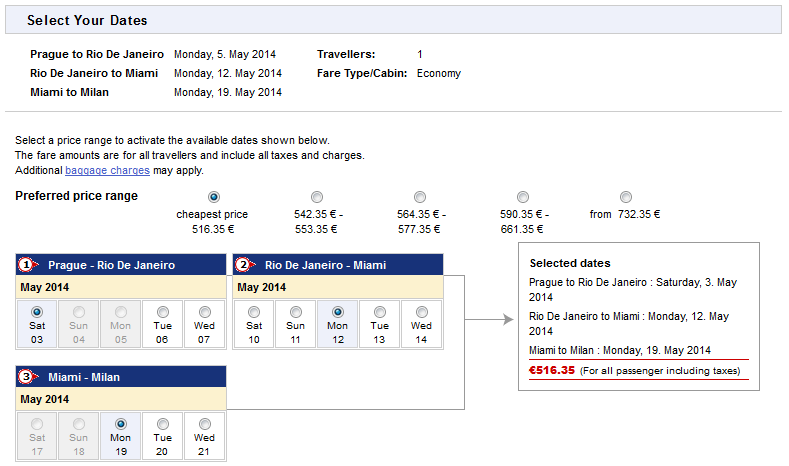Select the cheapest price 516.35 € radio
789x466 pixels.
click(x=214, y=197)
